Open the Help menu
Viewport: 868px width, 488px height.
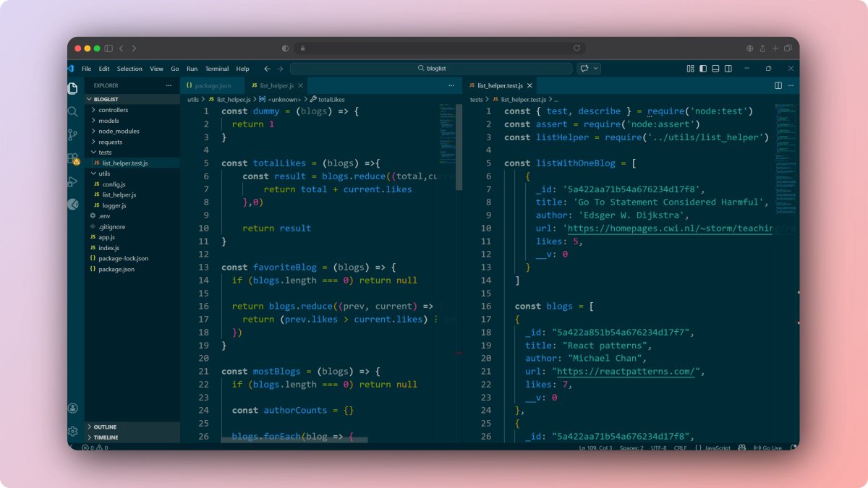243,69
